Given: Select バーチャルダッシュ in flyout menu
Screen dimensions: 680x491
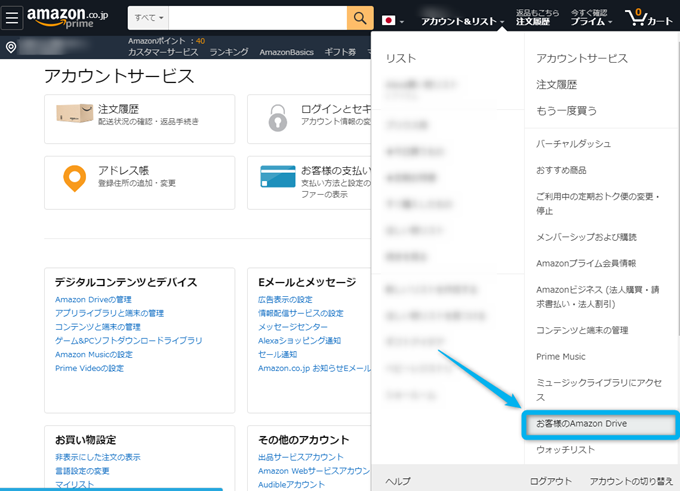Looking at the screenshot, I should pos(573,144).
